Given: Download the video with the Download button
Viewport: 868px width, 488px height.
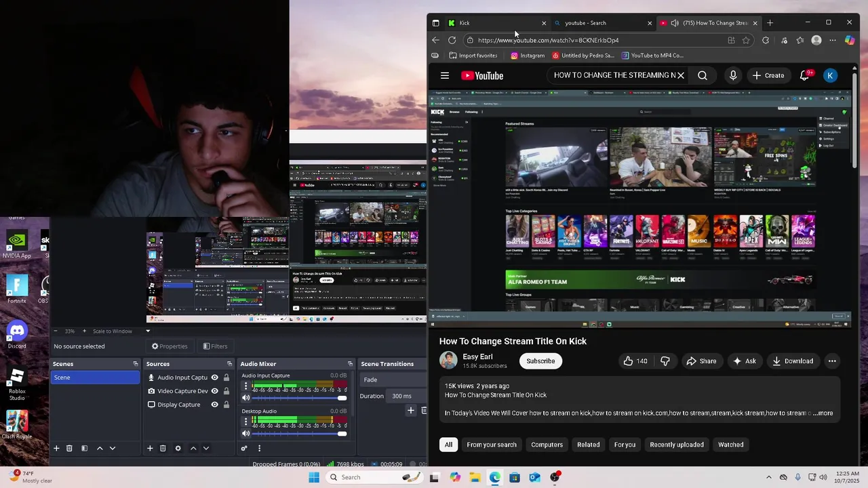Looking at the screenshot, I should [793, 361].
